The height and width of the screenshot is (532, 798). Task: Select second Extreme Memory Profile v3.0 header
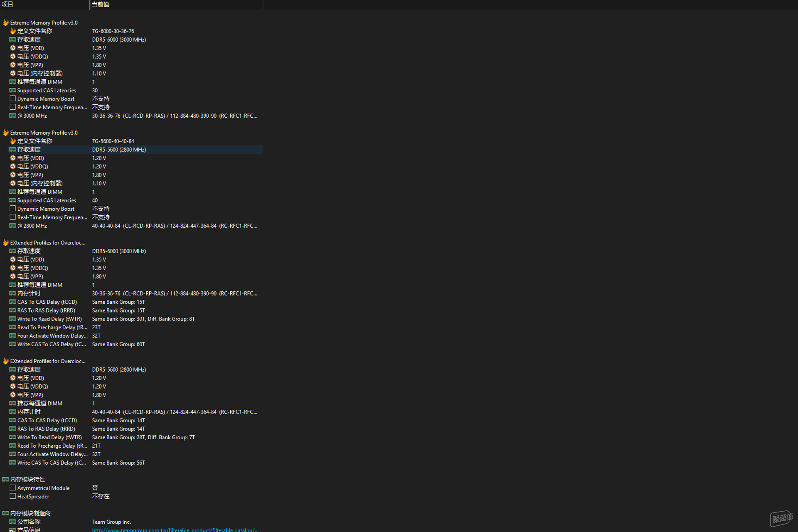pyautogui.click(x=44, y=133)
